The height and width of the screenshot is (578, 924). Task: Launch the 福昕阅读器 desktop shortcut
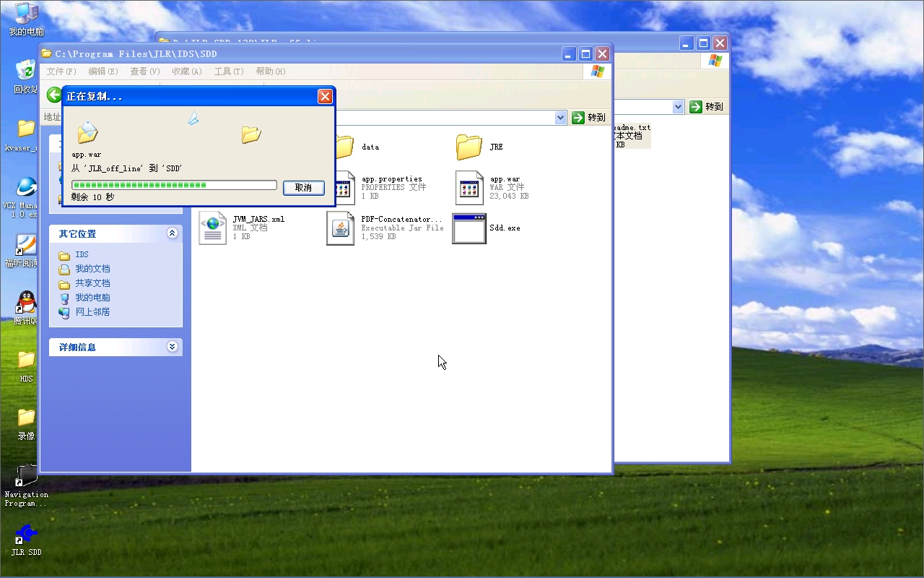coord(26,250)
